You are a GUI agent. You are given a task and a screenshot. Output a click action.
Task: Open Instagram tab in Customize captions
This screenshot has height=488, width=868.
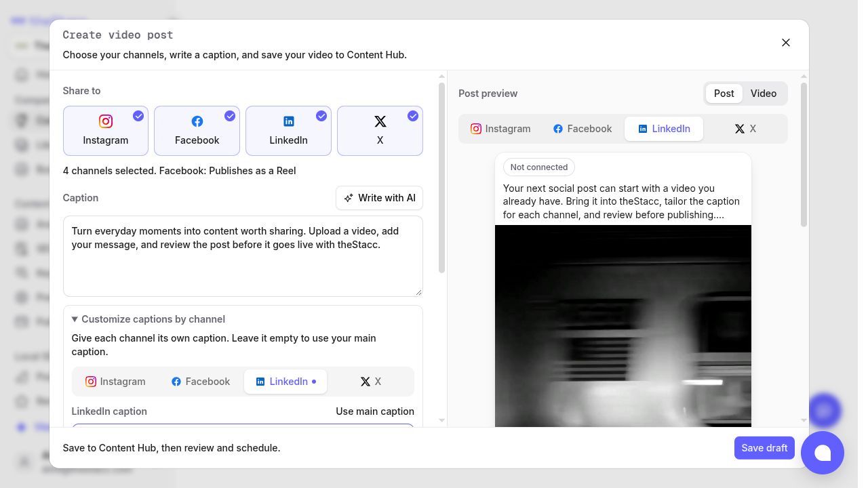pos(115,382)
